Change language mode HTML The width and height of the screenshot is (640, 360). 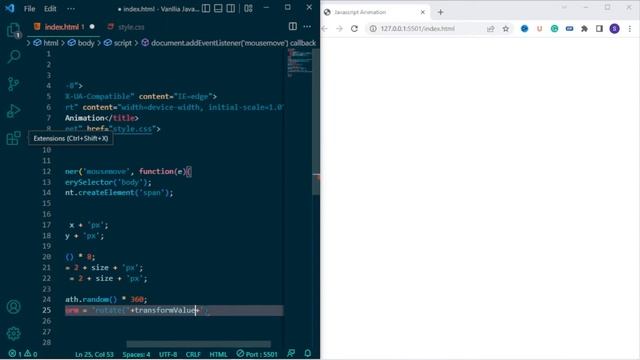coord(218,354)
